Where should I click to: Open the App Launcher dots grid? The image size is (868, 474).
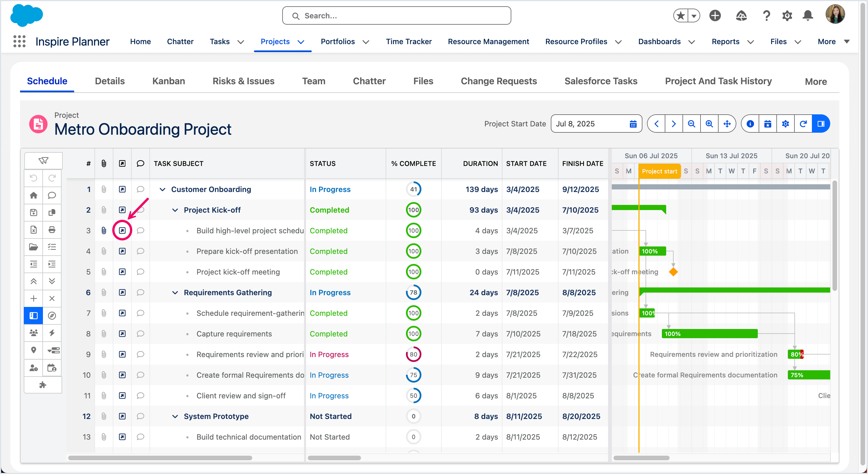[19, 41]
